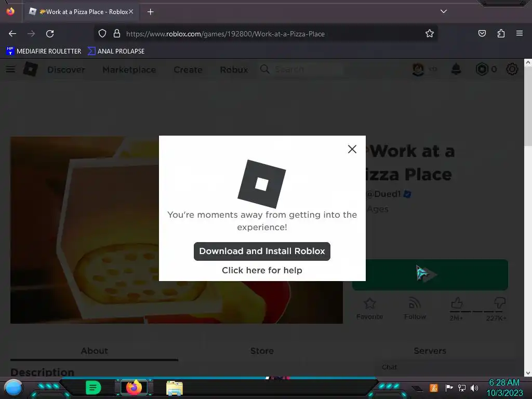Open the Action Center flag icon

(449, 388)
